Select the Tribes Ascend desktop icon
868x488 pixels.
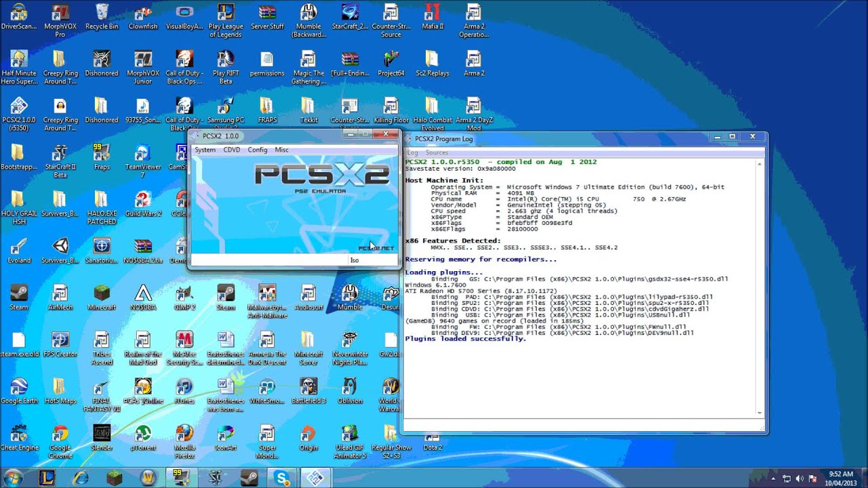pyautogui.click(x=102, y=347)
